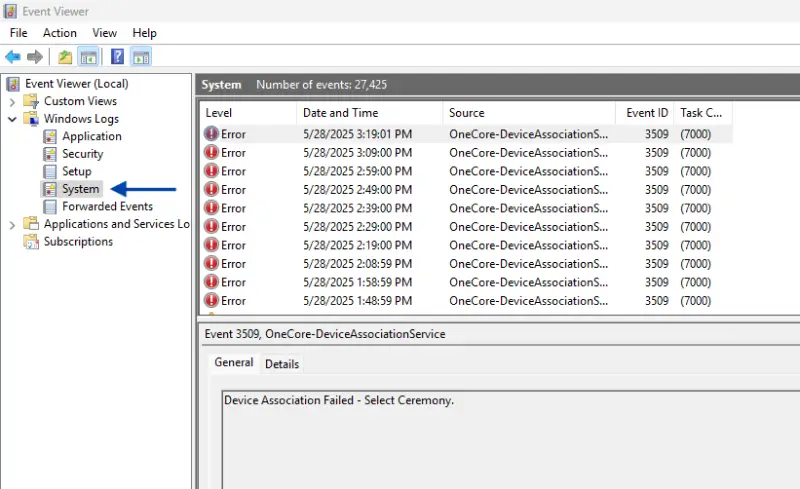Toggle the Show/Hide Console Tree icon
Image resolution: width=800 pixels, height=489 pixels.
(88, 57)
